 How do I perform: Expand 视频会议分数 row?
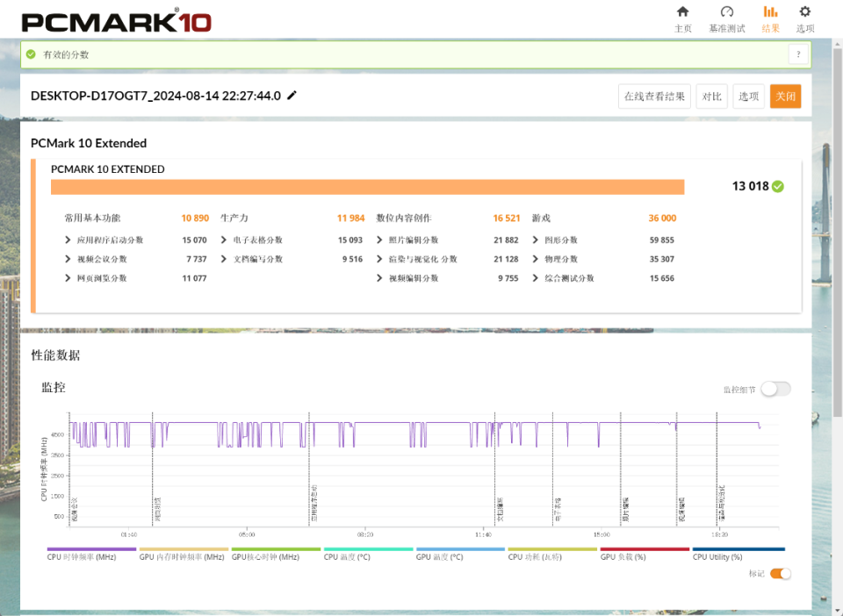point(68,259)
